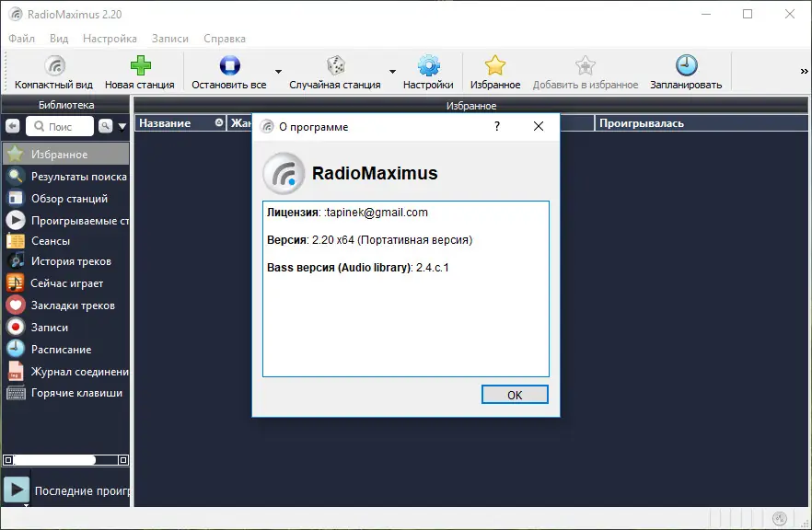Viewport: 812px width, 530px height.
Task: Open Настройки from the toolbar
Action: (428, 71)
